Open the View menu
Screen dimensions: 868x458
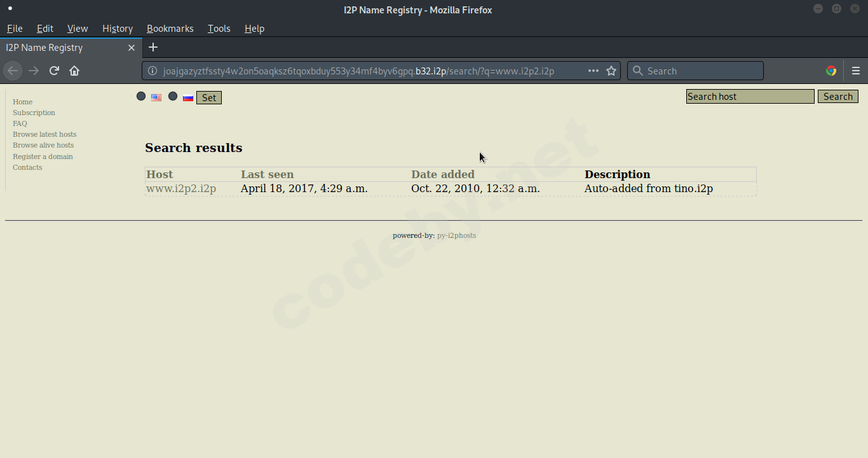pyautogui.click(x=78, y=29)
